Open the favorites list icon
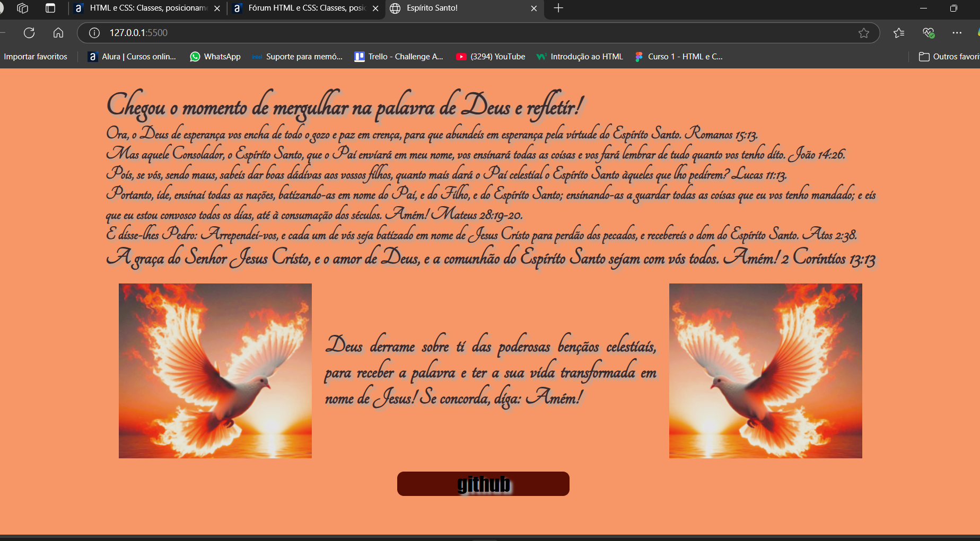Image resolution: width=980 pixels, height=541 pixels. 899,33
